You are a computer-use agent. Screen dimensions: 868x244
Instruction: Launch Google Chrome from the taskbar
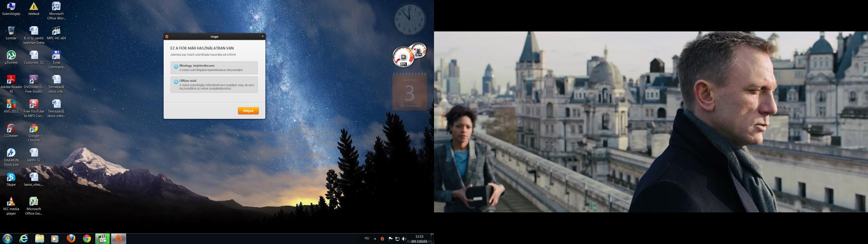87,239
